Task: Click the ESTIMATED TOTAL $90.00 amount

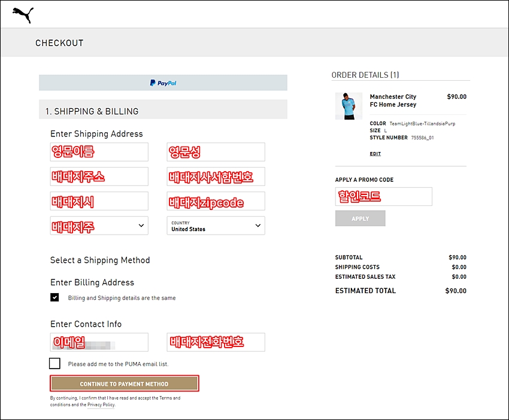Action: click(x=456, y=291)
